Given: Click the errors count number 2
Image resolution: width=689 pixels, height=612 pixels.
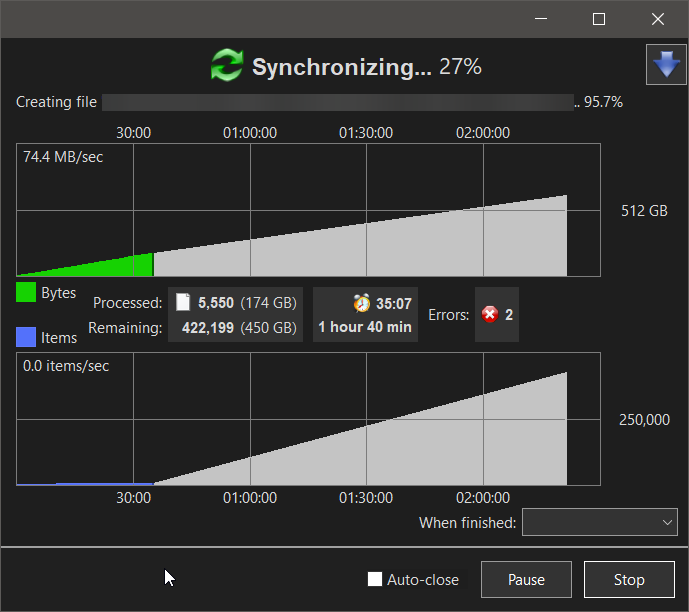Looking at the screenshot, I should click(509, 315).
